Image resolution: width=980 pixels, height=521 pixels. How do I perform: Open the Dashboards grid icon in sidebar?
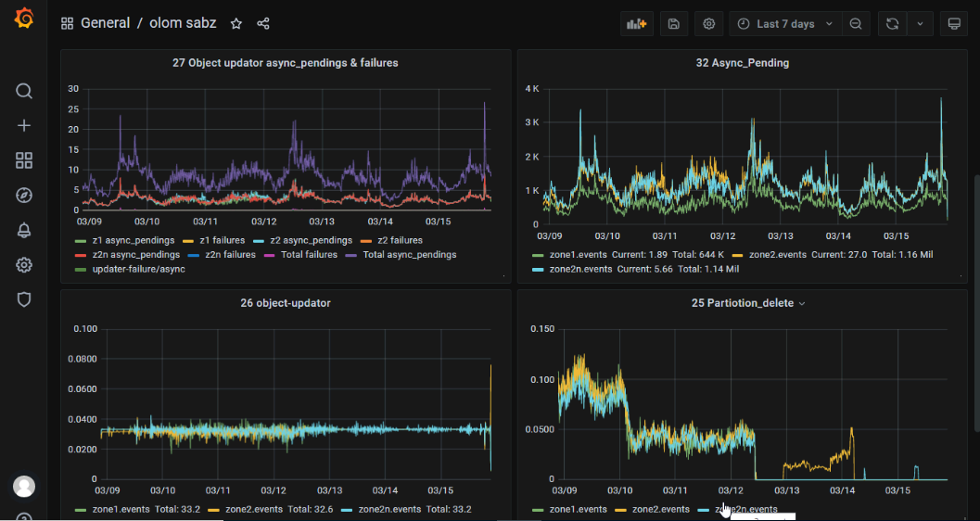[x=24, y=160]
